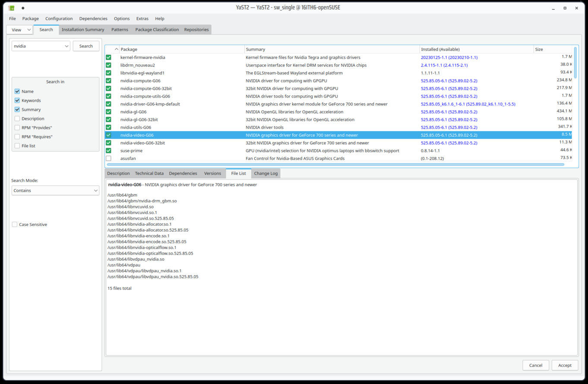Show the Change Log details tab

[266, 173]
